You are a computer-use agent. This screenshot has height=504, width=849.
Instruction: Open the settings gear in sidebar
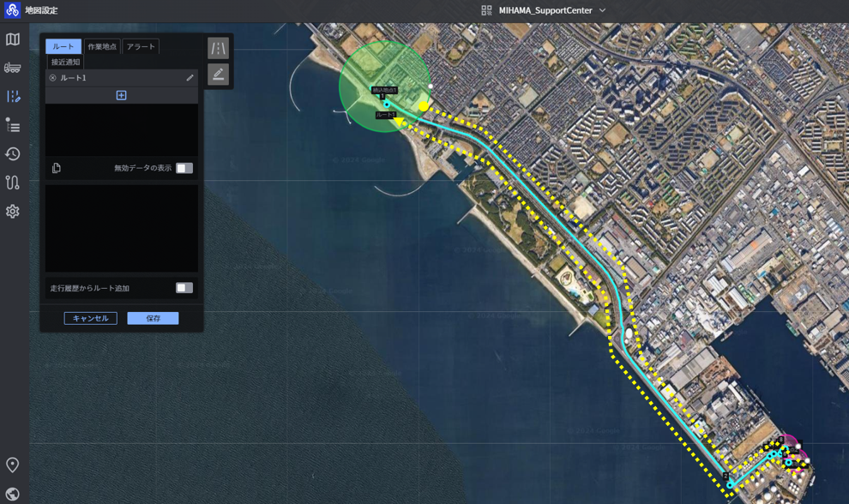(x=13, y=211)
